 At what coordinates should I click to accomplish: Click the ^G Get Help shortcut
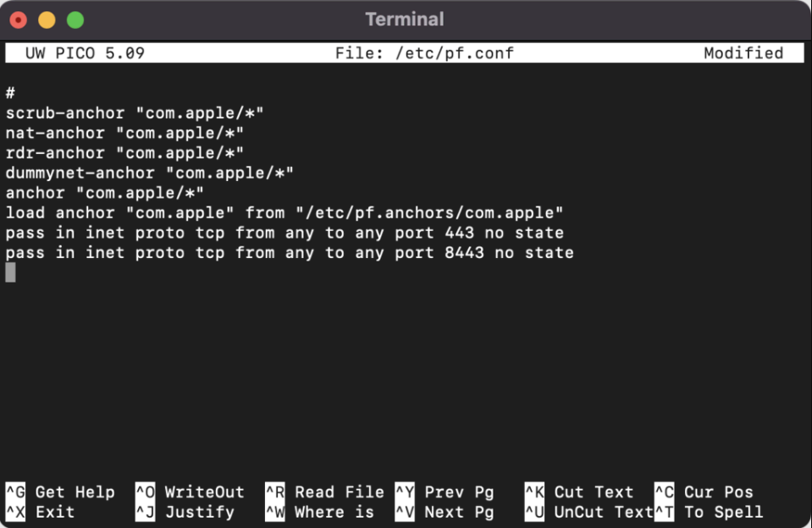coord(59,492)
